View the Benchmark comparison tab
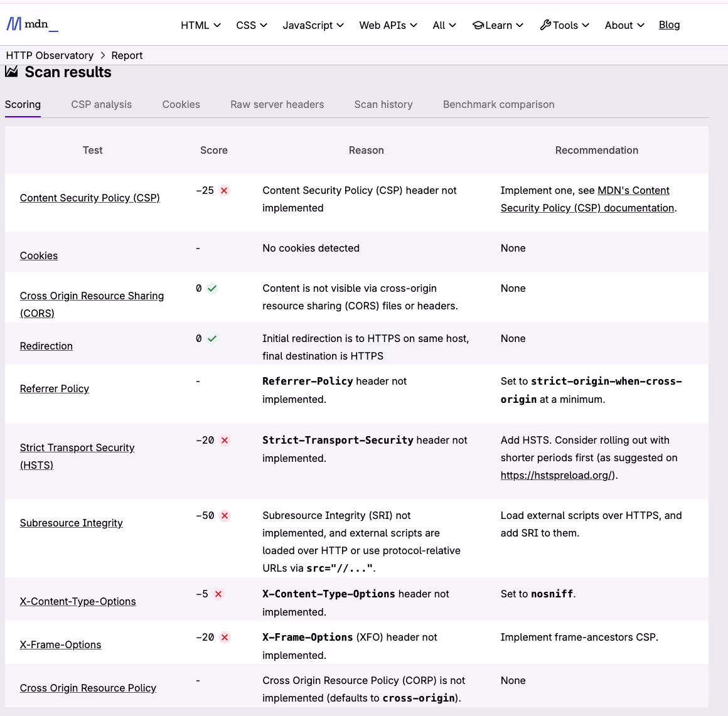The image size is (728, 716). coord(498,104)
